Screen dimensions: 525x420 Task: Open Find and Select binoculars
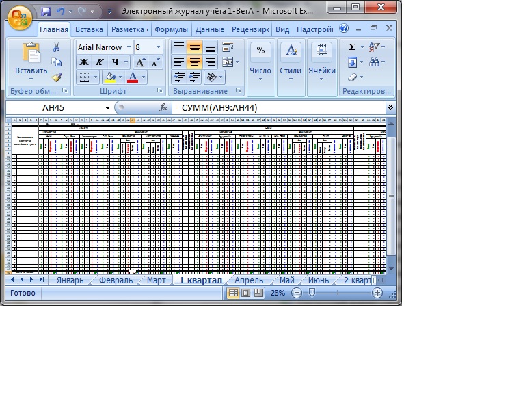pos(375,62)
